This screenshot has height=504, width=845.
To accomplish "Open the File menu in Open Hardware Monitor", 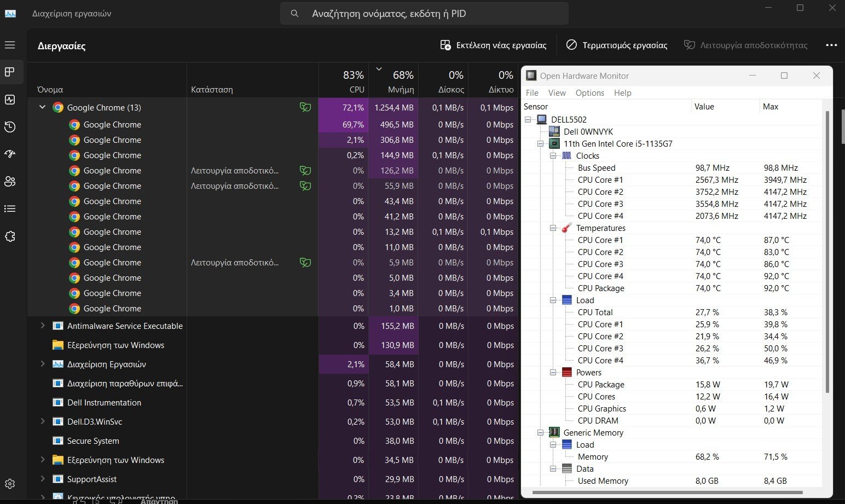I will point(532,93).
